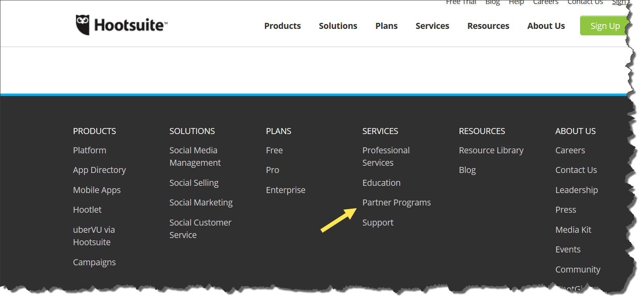This screenshot has height=301, width=644.
Task: Click Education in the Services column
Action: click(381, 183)
